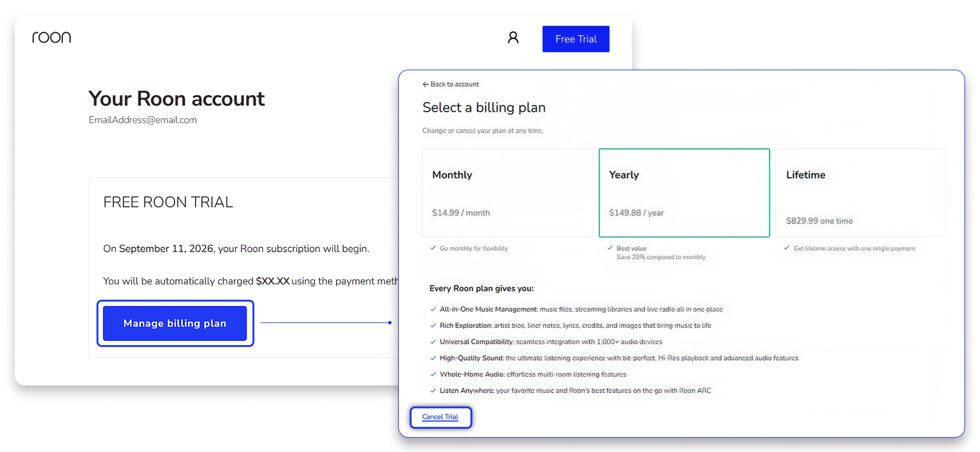Click the Cancel Trial link
Viewport: 980px width, 452px height.
440,417
